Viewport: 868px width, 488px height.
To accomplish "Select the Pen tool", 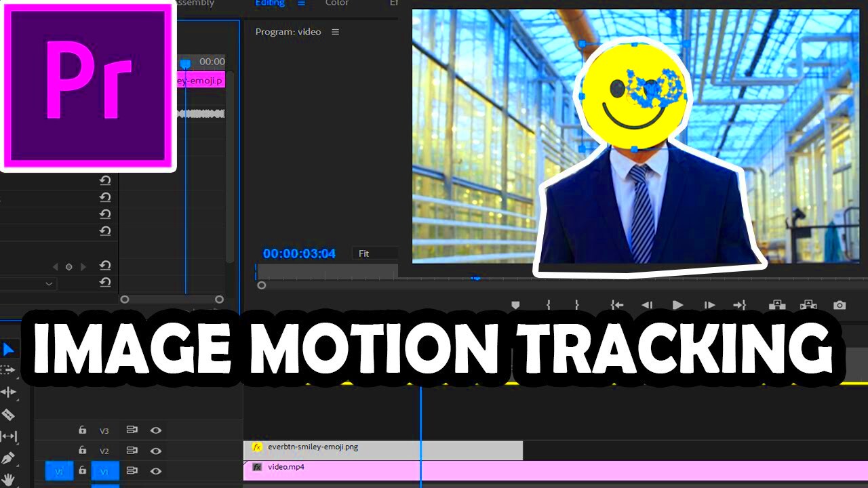I will pyautogui.click(x=8, y=458).
